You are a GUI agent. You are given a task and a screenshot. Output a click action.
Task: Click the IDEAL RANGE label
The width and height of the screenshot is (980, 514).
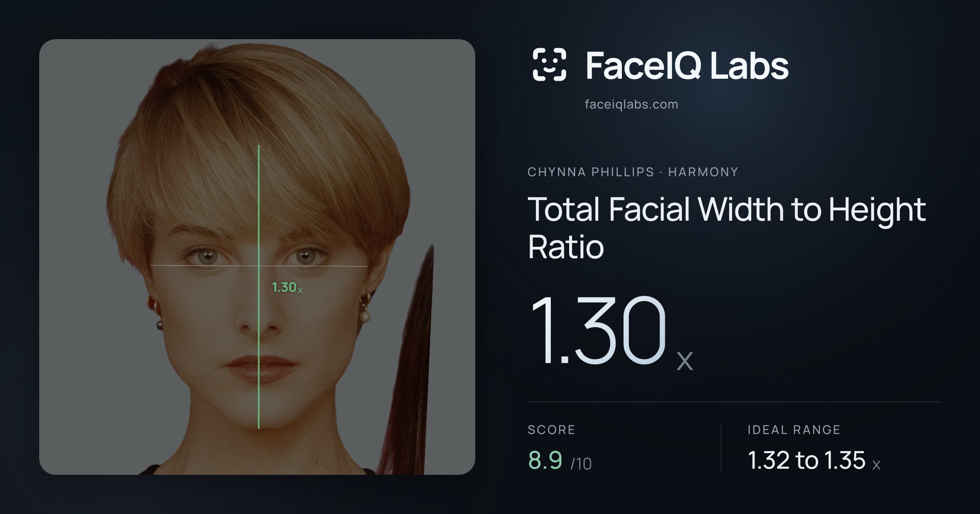pos(794,430)
